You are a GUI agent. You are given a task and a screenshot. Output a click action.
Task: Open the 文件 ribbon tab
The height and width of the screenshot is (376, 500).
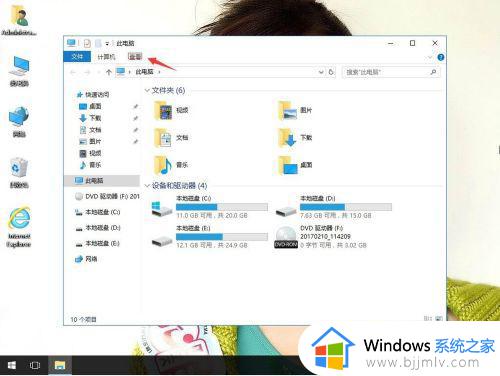[x=77, y=56]
